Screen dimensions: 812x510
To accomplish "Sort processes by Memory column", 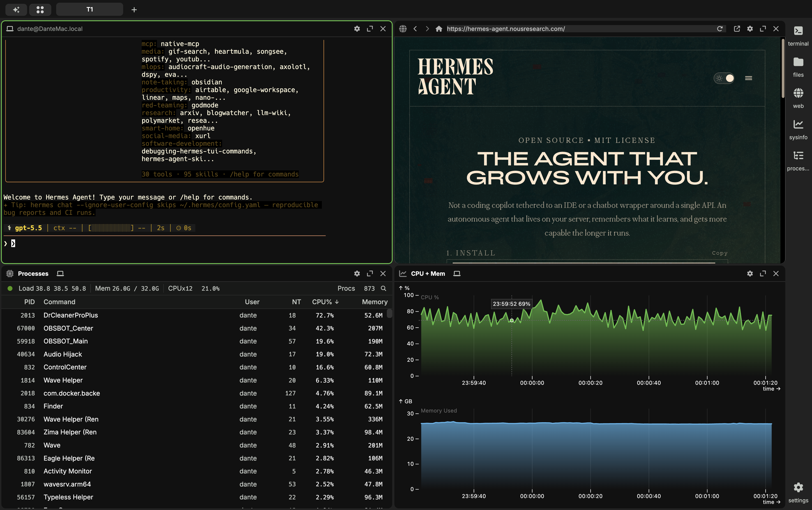I will 375,302.
